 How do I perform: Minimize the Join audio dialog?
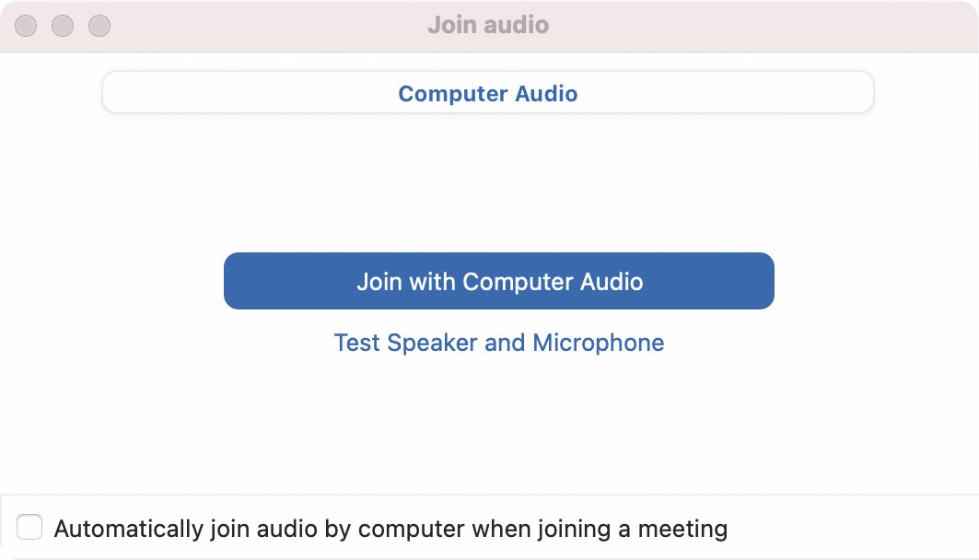pyautogui.click(x=63, y=26)
